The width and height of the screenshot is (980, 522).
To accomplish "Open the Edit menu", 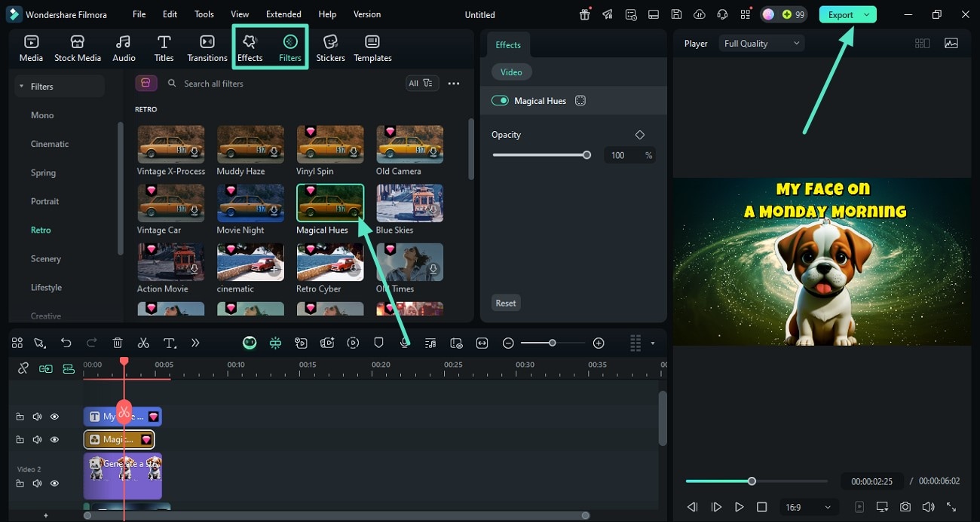I will point(170,14).
